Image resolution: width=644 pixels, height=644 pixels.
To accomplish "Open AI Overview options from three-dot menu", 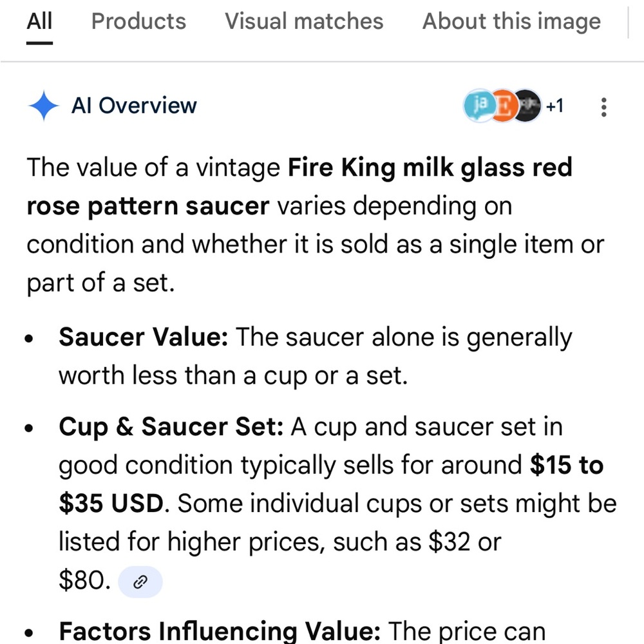I will click(603, 106).
